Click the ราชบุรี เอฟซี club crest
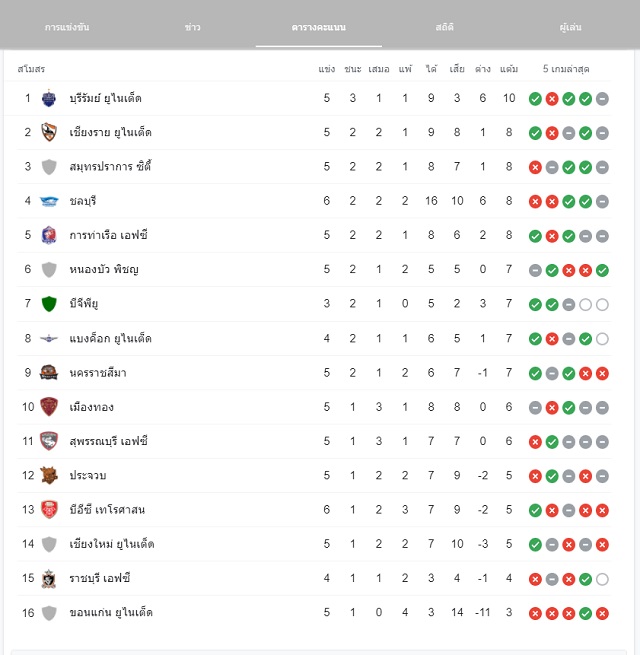The height and width of the screenshot is (655, 640). 49,579
